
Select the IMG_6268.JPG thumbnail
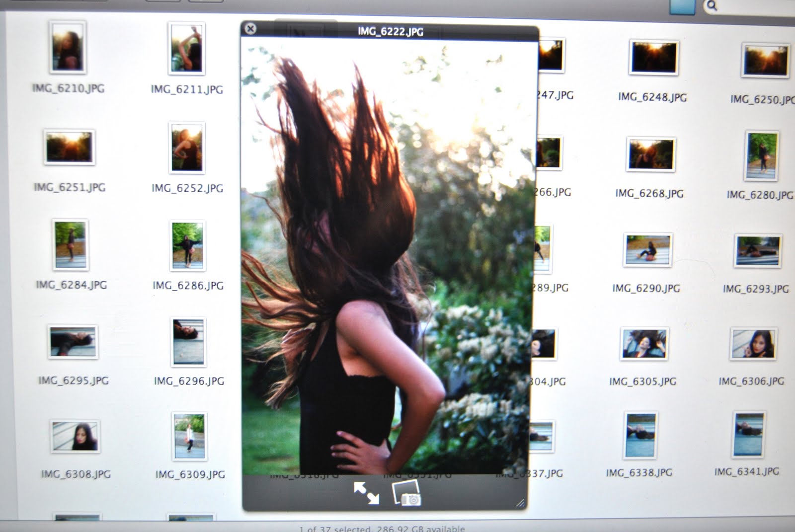pyautogui.click(x=650, y=154)
